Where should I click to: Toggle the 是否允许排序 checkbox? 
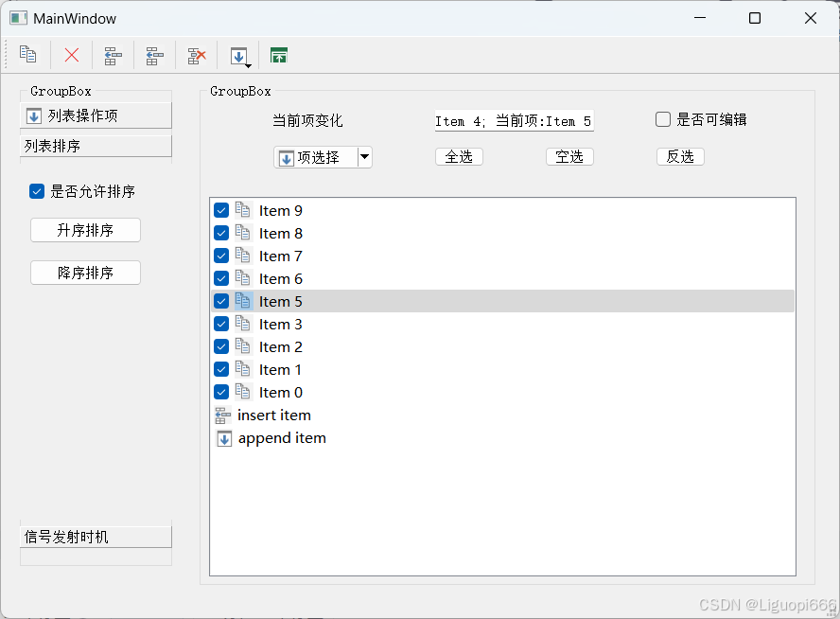click(x=36, y=191)
